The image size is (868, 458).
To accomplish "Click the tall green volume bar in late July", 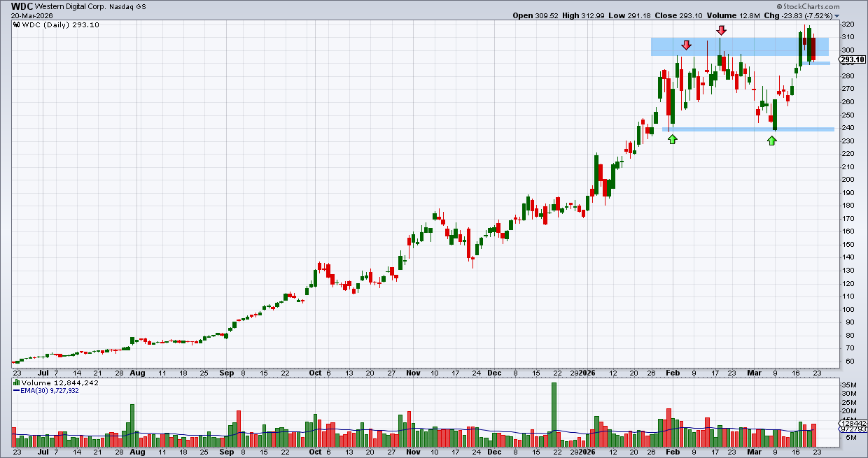I will (x=132, y=425).
